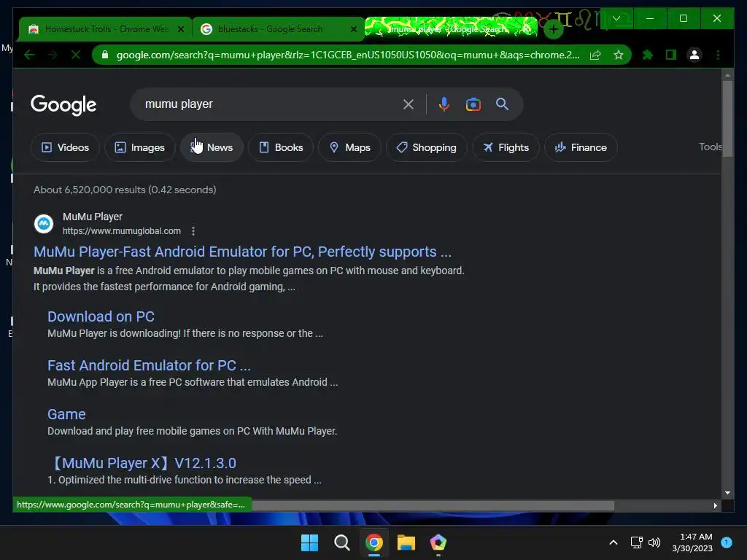Toggle the Chrome side panel
747x560 pixels.
pyautogui.click(x=671, y=55)
